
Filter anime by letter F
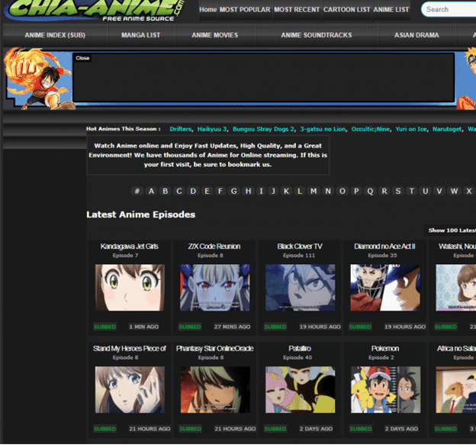(x=220, y=191)
